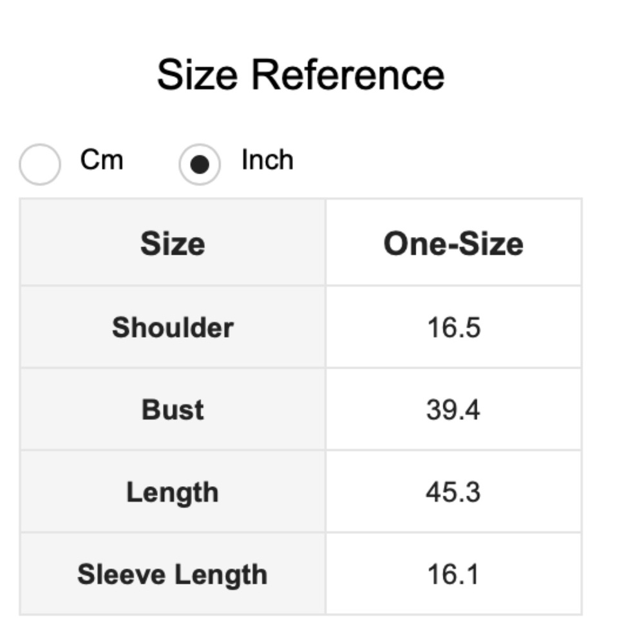Click the length measurement 45.3
The width and height of the screenshot is (644, 644).
coord(453,493)
